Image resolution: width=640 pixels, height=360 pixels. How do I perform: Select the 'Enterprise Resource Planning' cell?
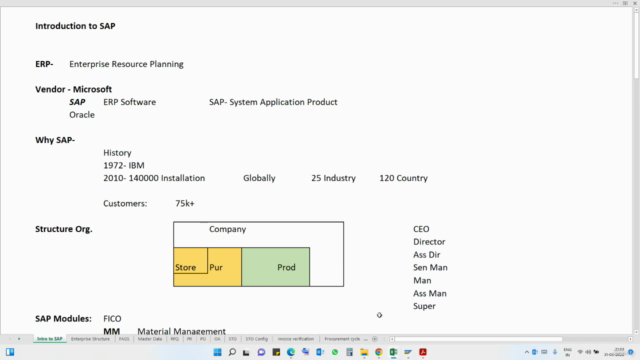[126, 64]
